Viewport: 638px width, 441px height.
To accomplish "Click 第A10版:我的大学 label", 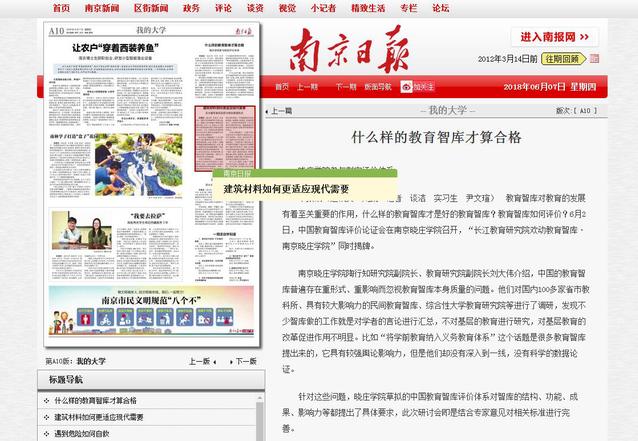I will click(x=76, y=361).
